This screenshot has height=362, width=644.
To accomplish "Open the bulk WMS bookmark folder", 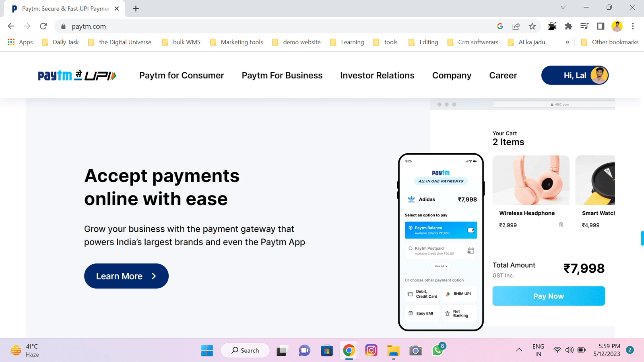I will pos(181,42).
